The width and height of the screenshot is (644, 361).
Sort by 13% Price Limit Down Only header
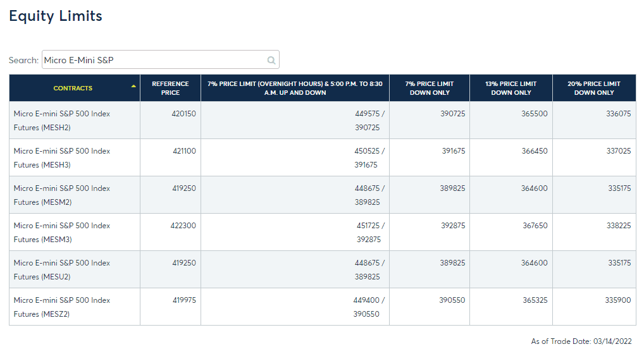coord(511,88)
